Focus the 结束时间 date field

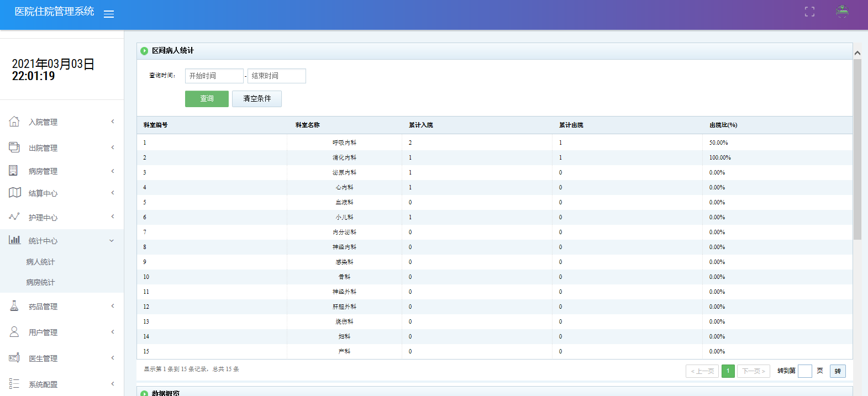point(277,76)
